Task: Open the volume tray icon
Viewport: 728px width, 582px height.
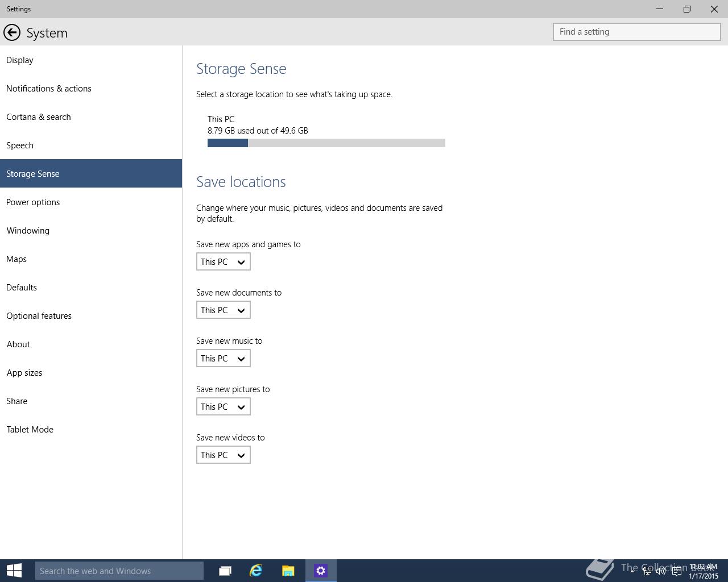Action: coord(661,571)
